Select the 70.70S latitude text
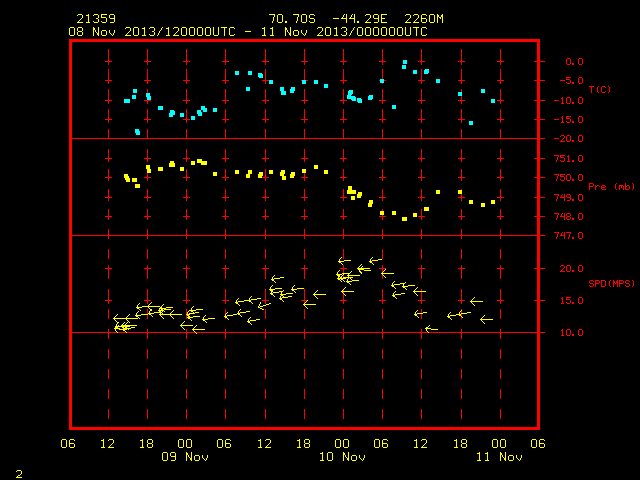 [x=292, y=19]
